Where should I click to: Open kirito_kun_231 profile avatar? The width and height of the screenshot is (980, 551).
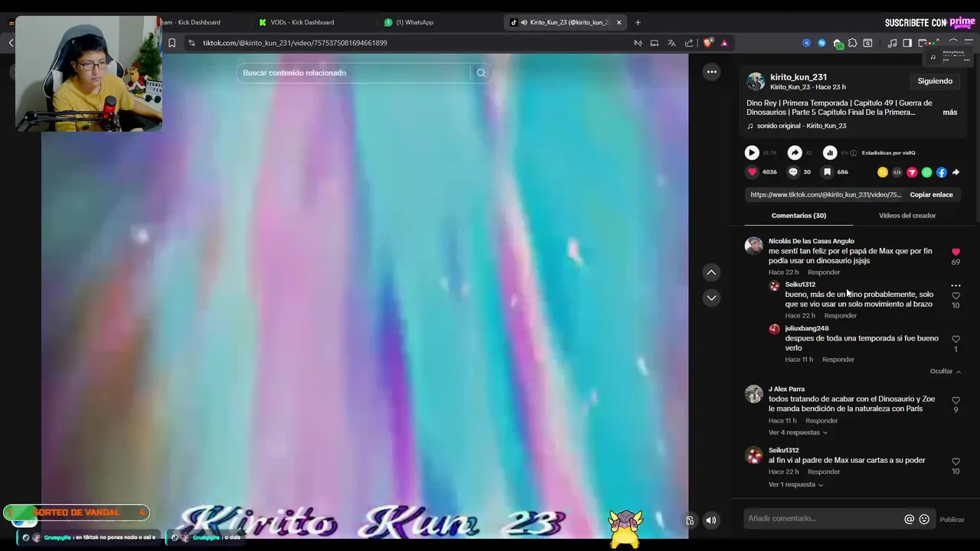tap(756, 81)
